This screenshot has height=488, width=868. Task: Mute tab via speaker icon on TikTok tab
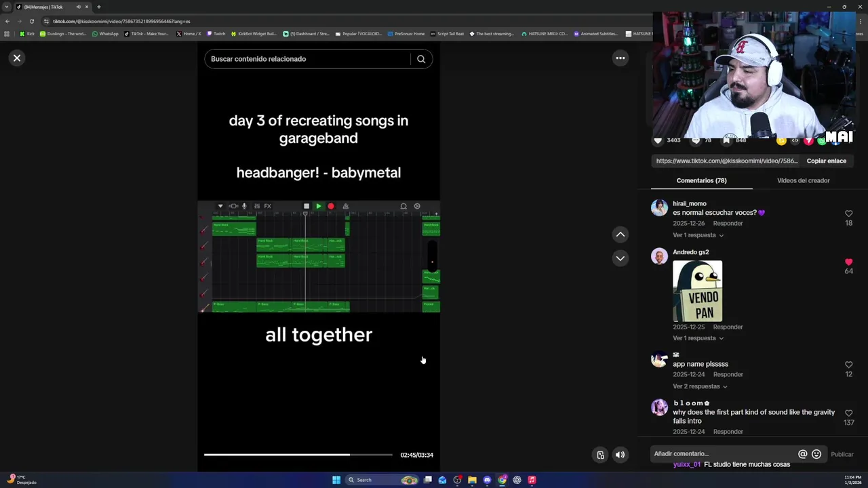(78, 7)
